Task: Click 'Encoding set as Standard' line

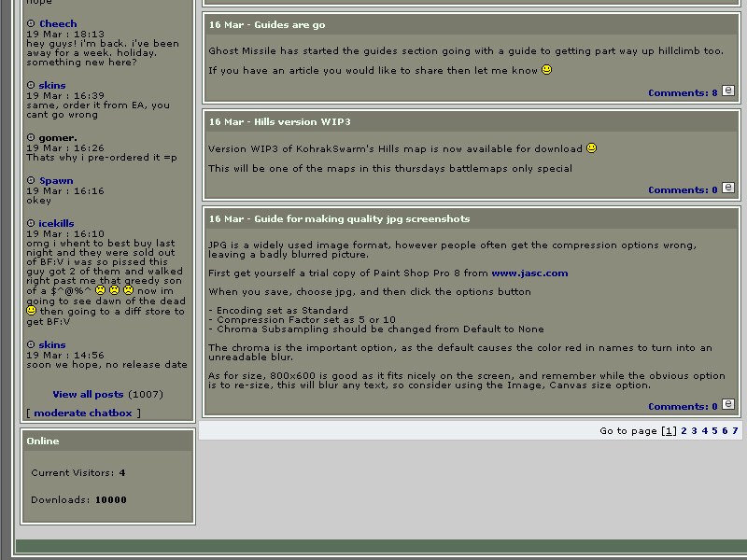Action: pyautogui.click(x=278, y=311)
